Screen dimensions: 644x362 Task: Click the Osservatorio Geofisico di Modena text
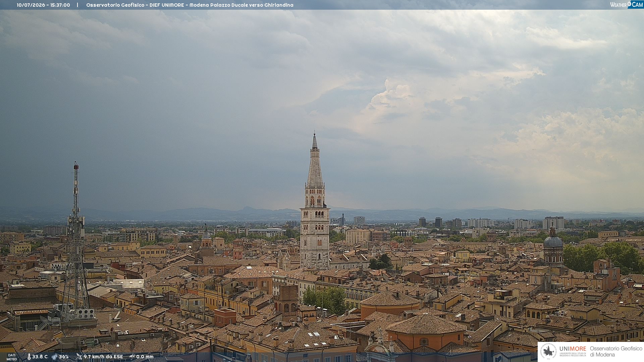[x=616, y=351]
